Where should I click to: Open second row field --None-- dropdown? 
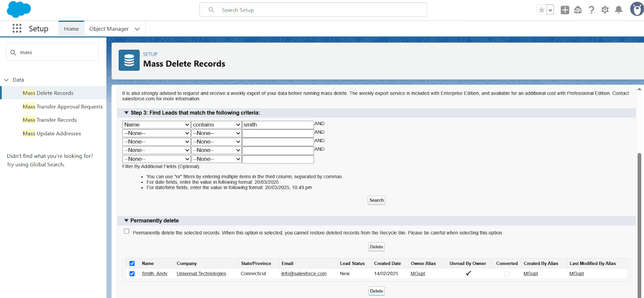point(157,133)
